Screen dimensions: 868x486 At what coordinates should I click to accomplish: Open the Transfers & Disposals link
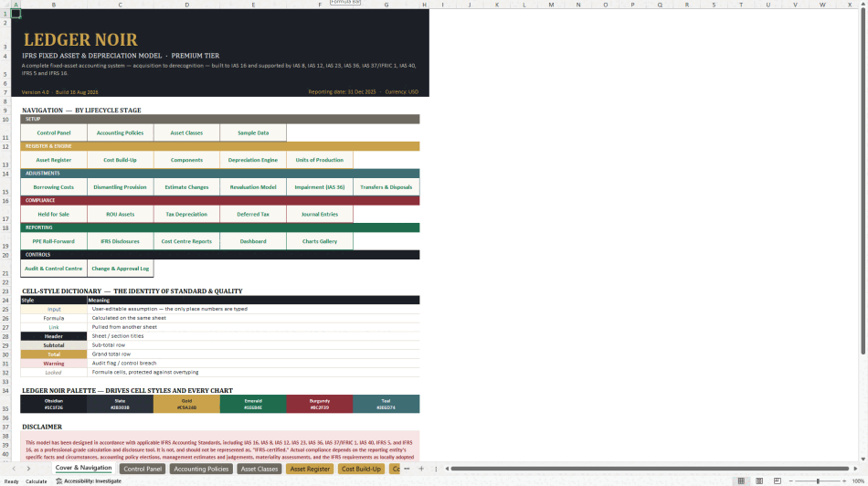point(386,187)
